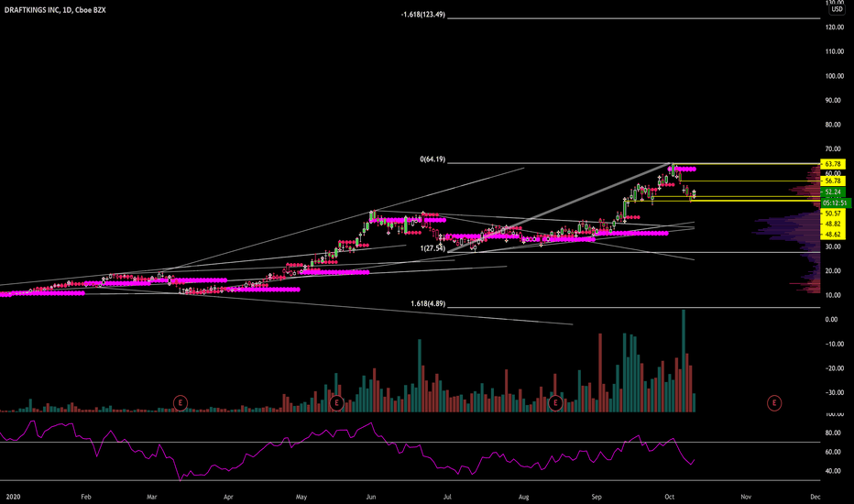Click the -10.00 volume axis label

[835, 345]
